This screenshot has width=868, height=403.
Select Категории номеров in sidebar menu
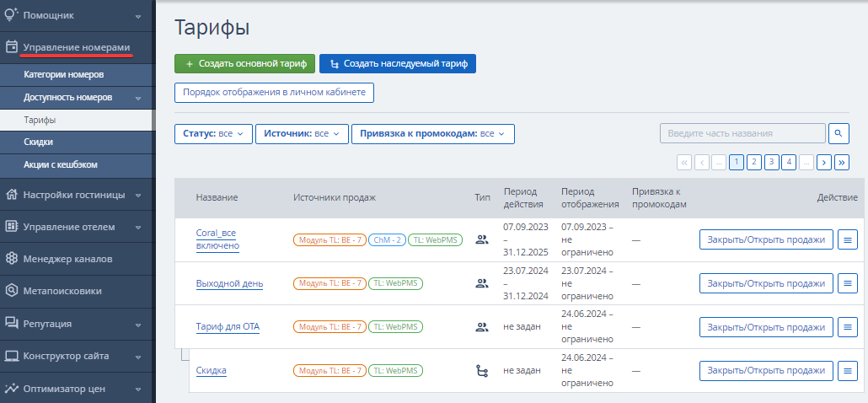click(64, 75)
